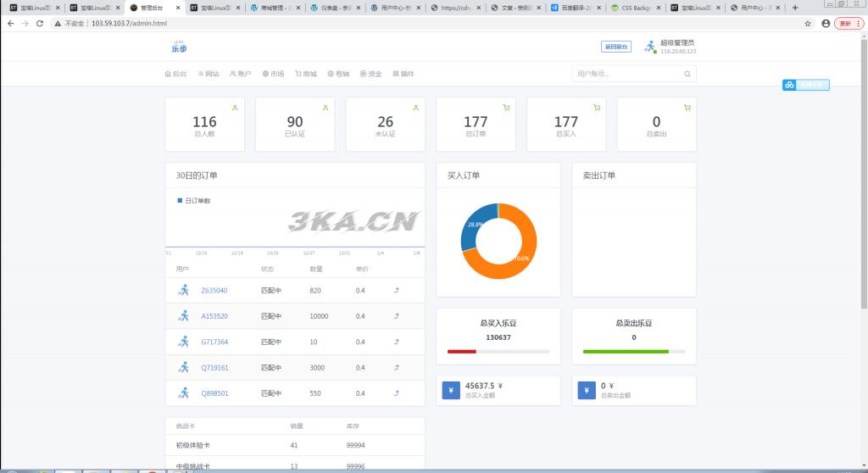Select the 后台 menu item

tap(175, 74)
